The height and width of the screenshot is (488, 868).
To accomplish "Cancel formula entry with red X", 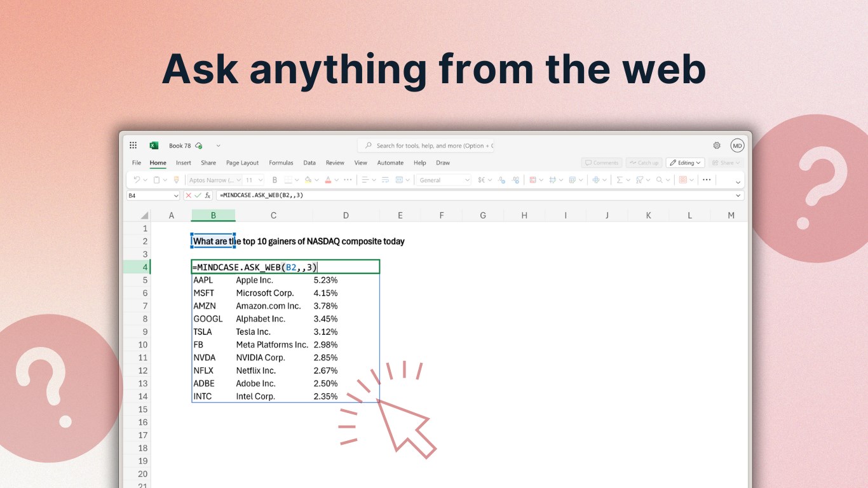I will tap(188, 195).
